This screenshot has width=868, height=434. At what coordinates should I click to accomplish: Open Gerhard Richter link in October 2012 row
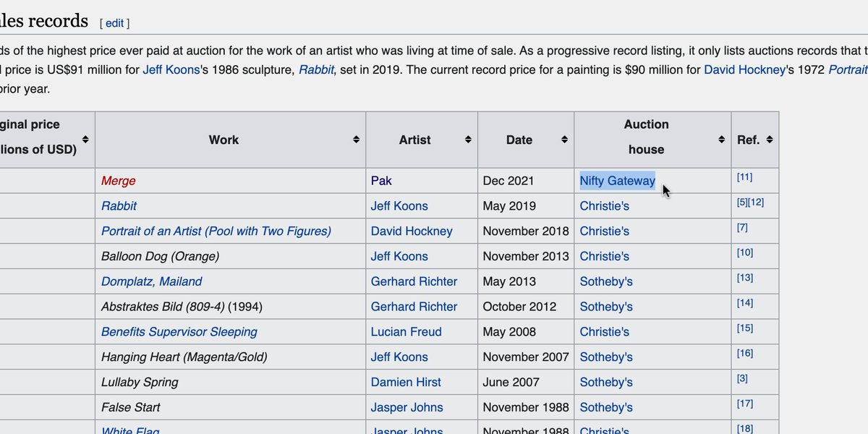pos(414,307)
